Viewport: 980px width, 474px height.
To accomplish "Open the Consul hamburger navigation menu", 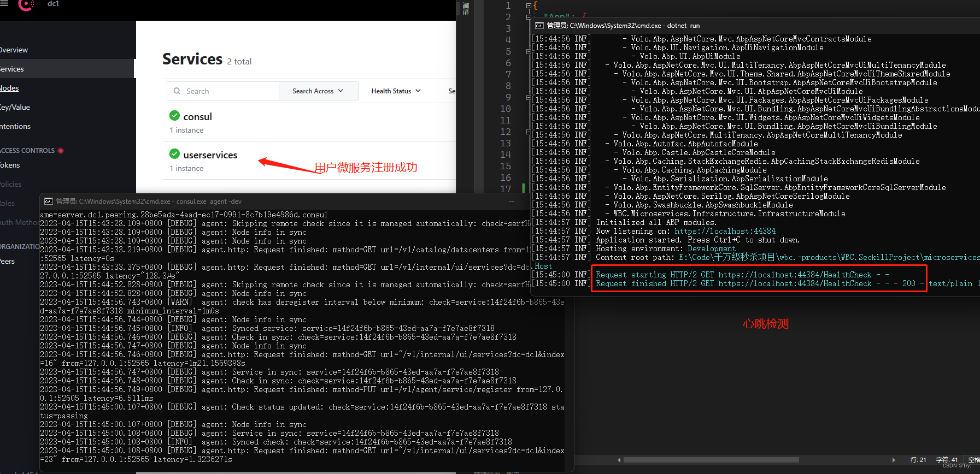I will tap(3, 3).
